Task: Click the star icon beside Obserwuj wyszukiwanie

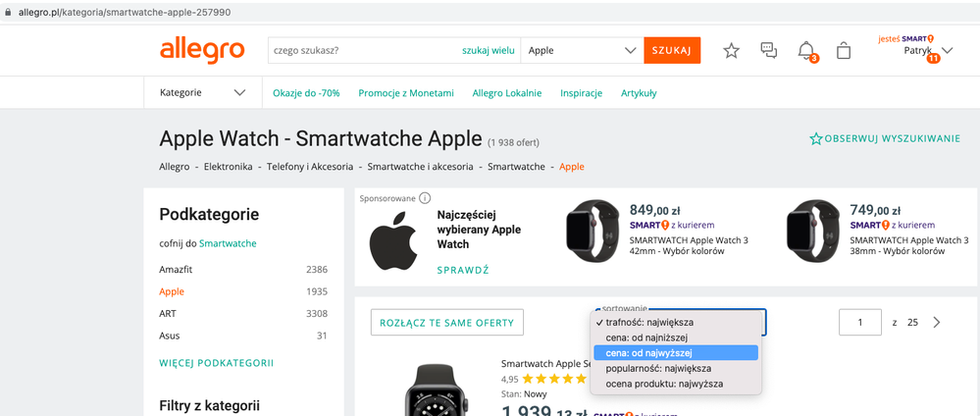Action: tap(815, 139)
